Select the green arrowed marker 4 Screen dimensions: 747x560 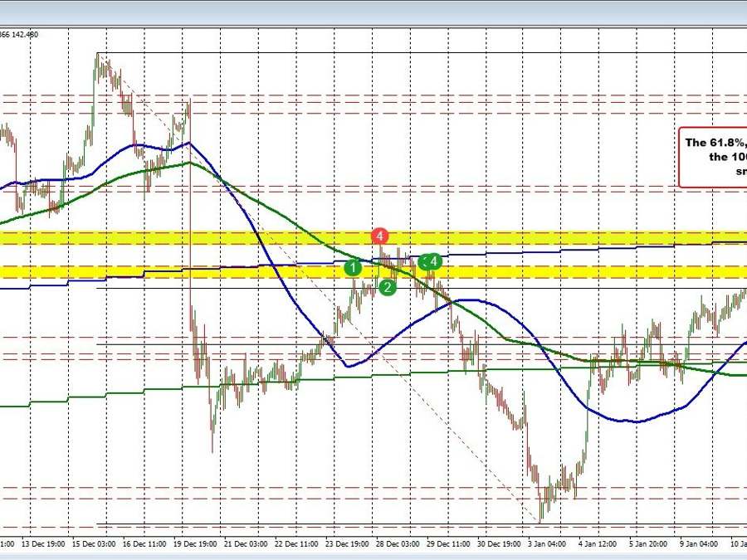(x=431, y=262)
